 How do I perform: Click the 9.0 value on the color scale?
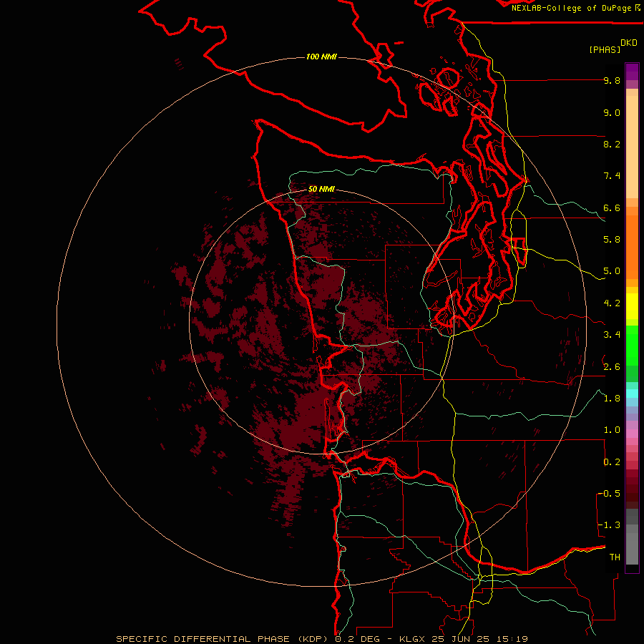612,112
